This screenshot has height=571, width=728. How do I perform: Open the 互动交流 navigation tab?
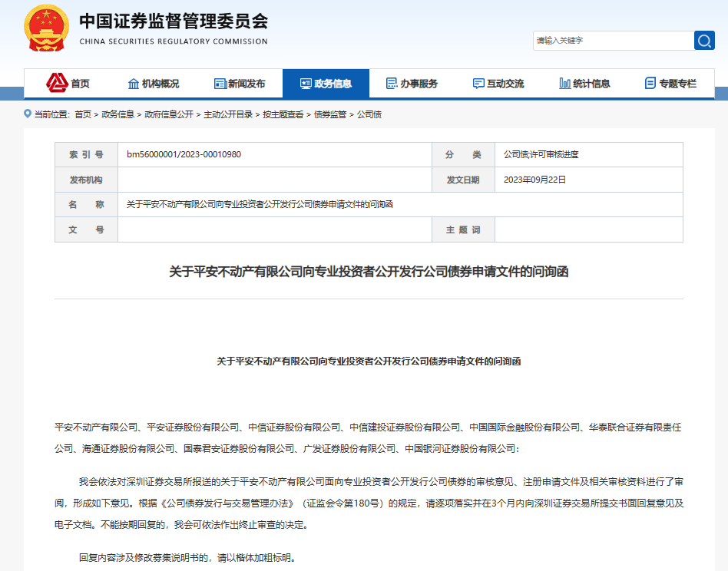[498, 84]
